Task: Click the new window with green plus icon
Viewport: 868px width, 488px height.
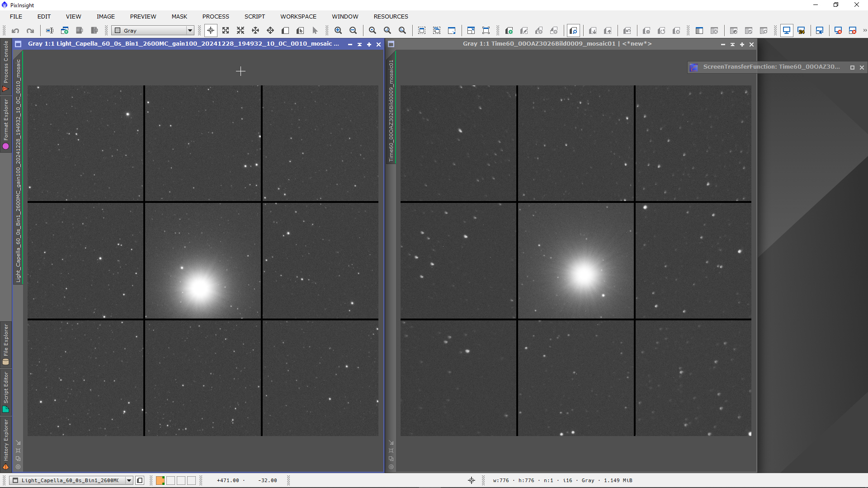Action: coord(65,31)
